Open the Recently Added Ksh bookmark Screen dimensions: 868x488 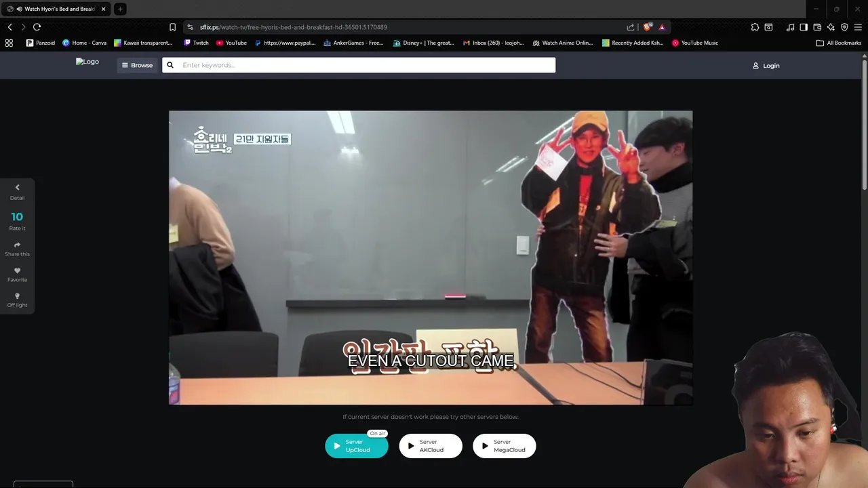pyautogui.click(x=633, y=43)
